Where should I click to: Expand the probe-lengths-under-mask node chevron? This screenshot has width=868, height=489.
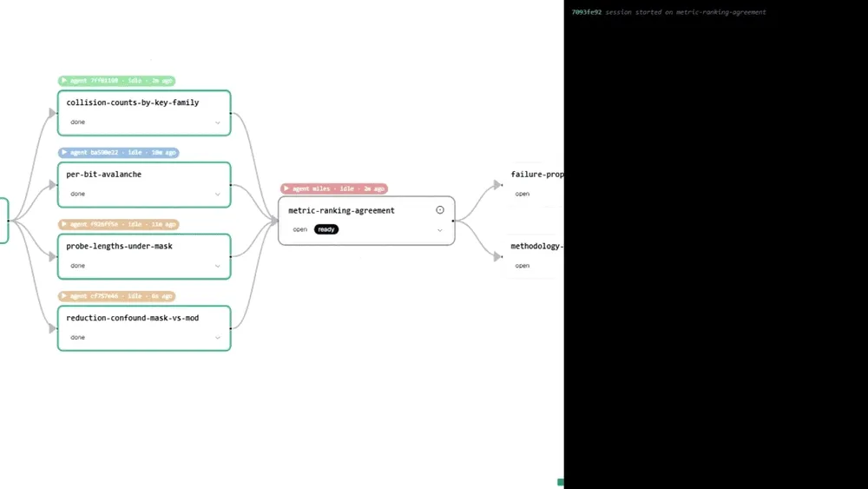click(x=218, y=267)
